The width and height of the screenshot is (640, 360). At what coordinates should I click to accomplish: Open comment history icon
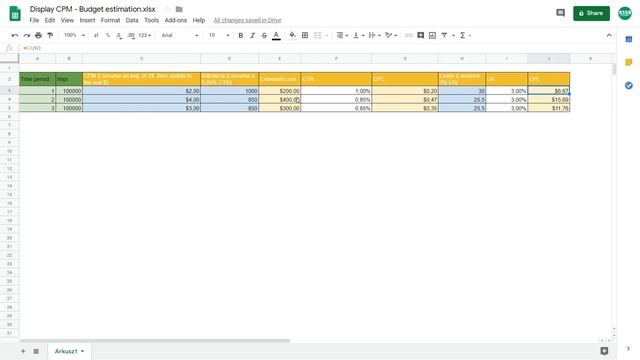pos(560,13)
